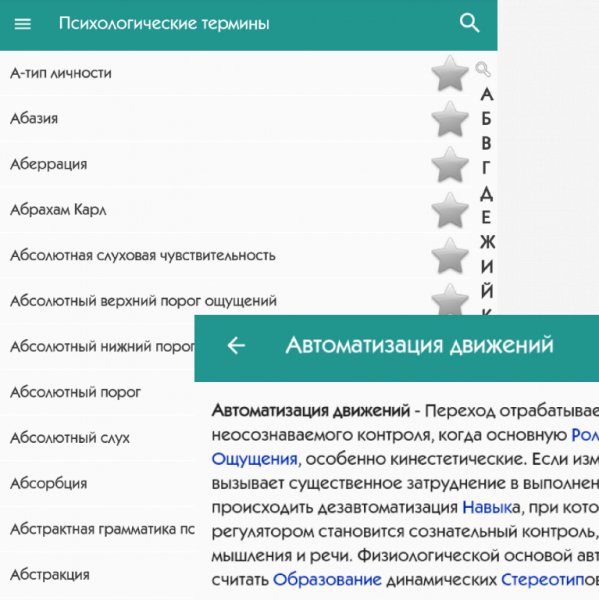Viewport: 599px width, 600px height.
Task: Click the Автоматизация движений page title
Action: (419, 345)
